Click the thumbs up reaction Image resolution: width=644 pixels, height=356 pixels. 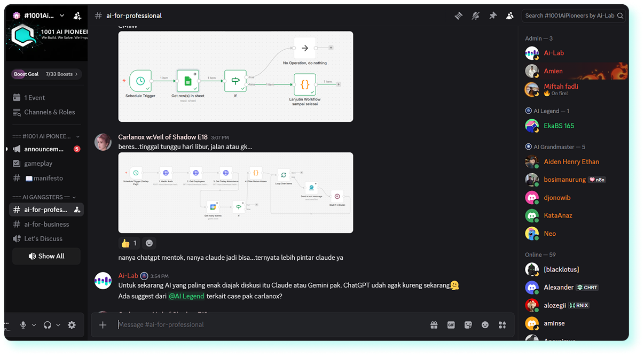[x=129, y=243]
